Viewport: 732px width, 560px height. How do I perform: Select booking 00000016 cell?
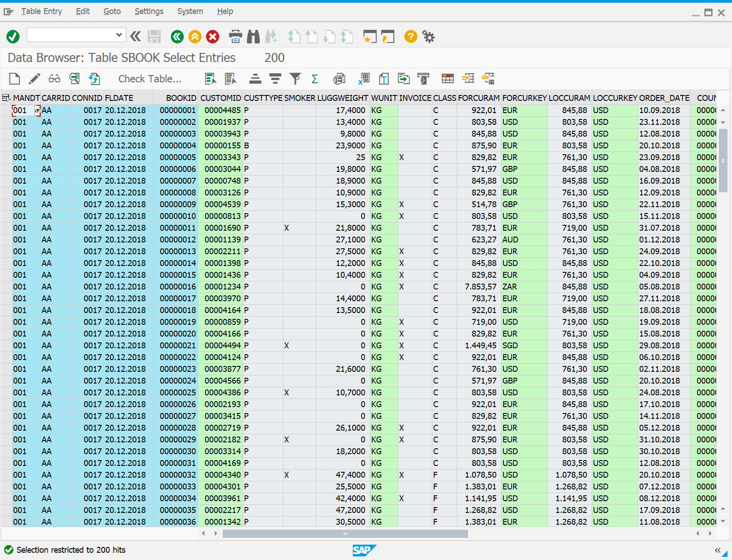tap(176, 287)
